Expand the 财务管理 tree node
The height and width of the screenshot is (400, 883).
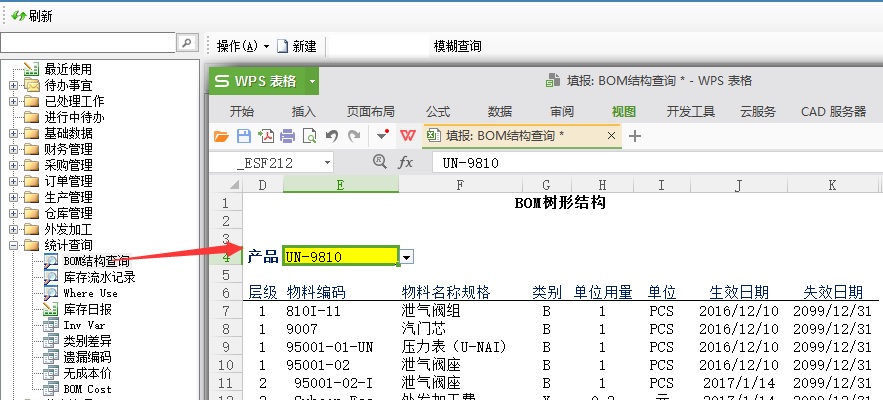point(13,149)
